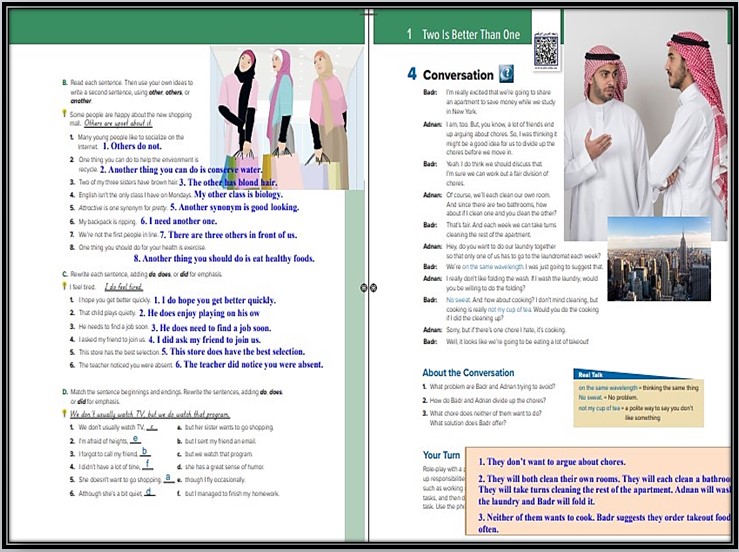Image resolution: width=739 pixels, height=552 pixels.
Task: Select the photo of two men talking
Action: point(646,125)
